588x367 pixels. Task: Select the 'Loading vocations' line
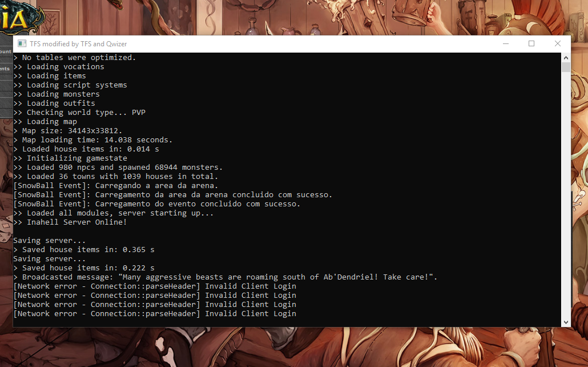(59, 66)
